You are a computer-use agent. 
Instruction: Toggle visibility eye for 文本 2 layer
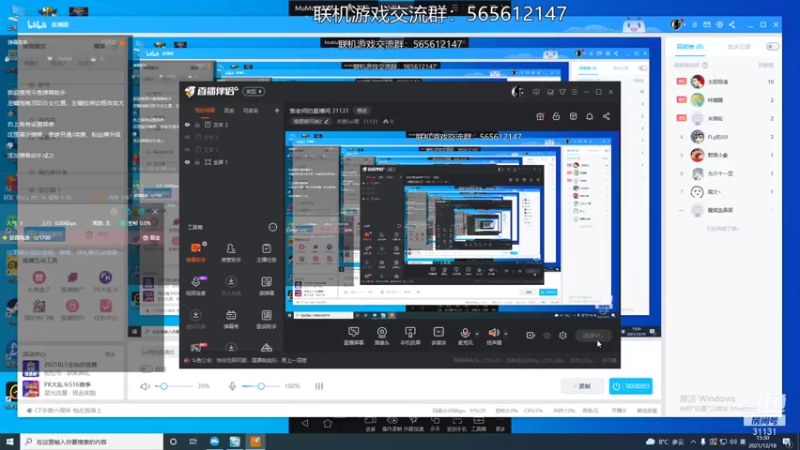[x=187, y=137]
